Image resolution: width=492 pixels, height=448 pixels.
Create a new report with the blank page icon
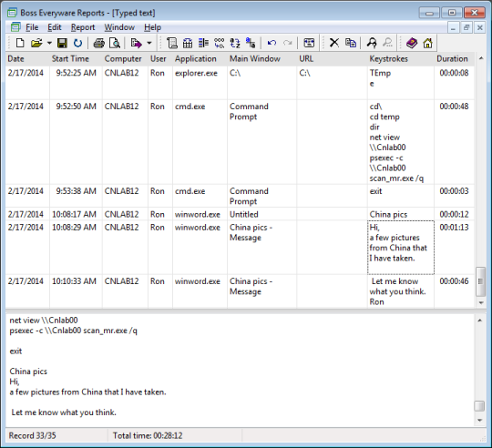point(20,43)
